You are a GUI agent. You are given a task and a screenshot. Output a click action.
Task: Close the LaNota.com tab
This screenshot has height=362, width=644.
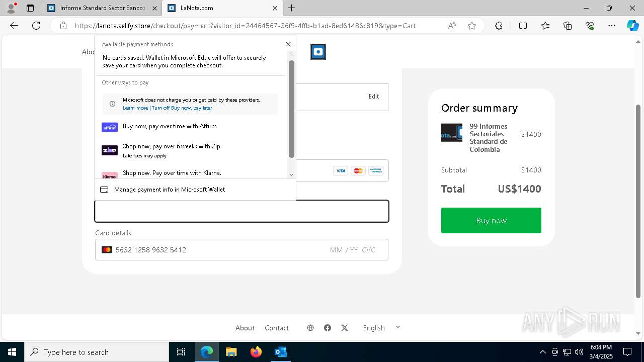click(275, 8)
